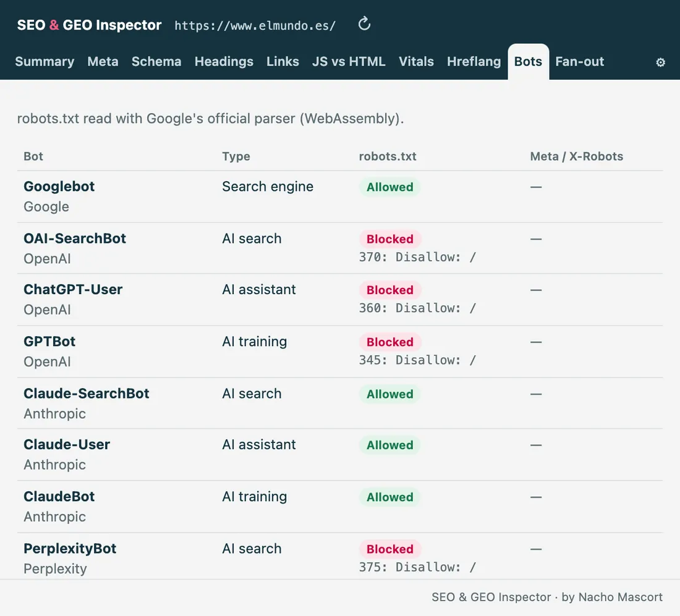Click 'AI assistant' type in Claude-User row
The image size is (680, 616).
tap(259, 444)
